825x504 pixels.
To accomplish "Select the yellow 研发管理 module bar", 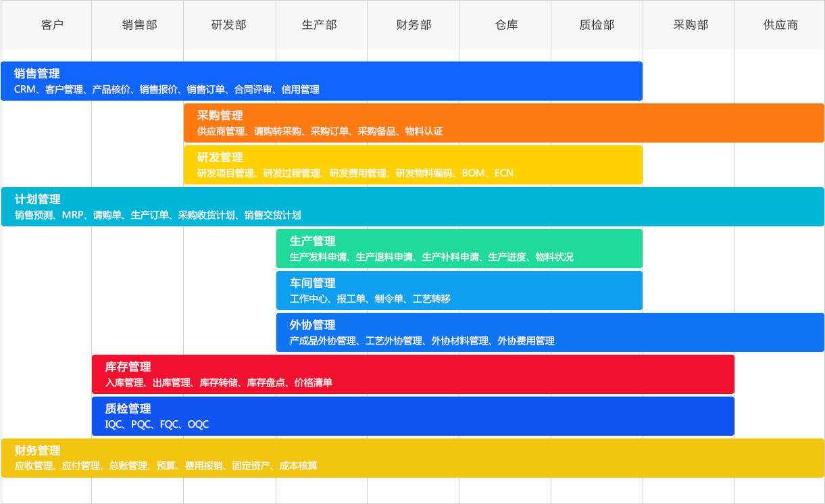I will tap(412, 165).
